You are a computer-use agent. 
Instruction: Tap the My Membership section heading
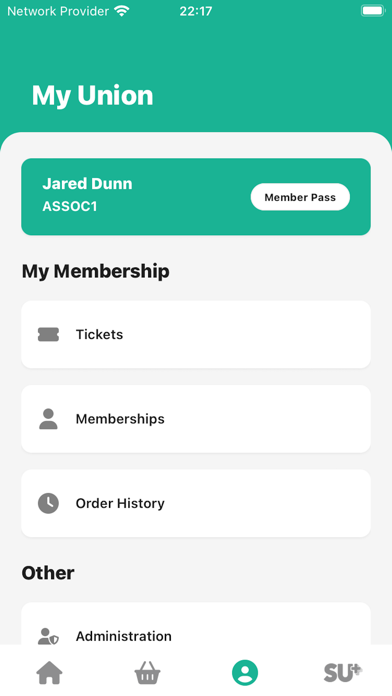pos(95,271)
